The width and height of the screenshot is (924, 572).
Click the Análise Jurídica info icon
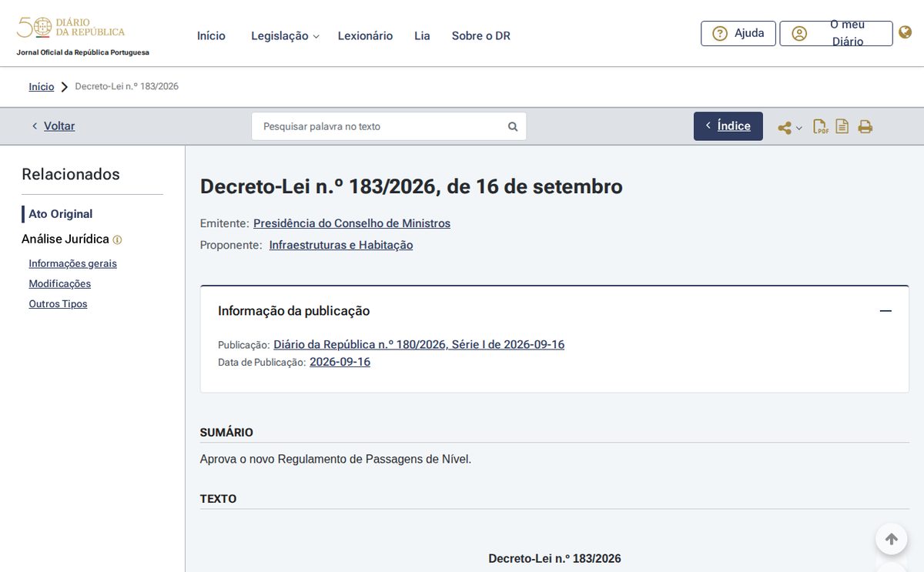pos(117,240)
